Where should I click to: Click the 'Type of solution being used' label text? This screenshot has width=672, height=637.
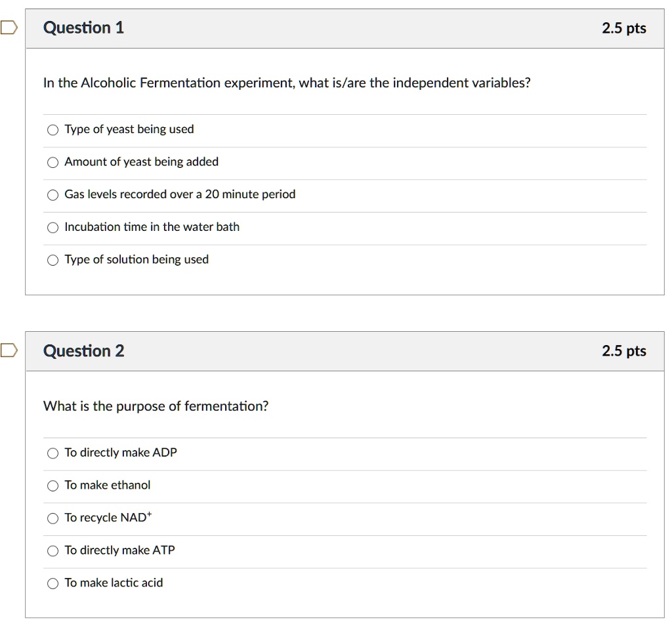(136, 260)
